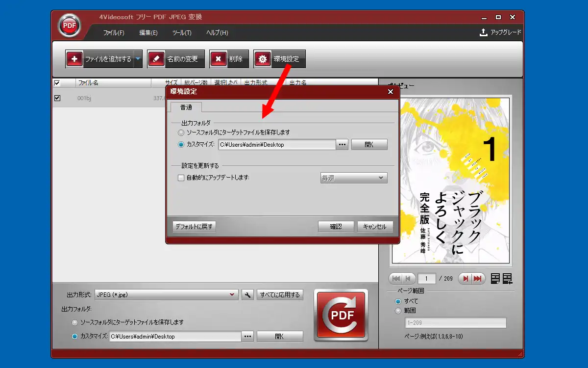This screenshot has width=588, height=368.
Task: Select the 001bj file name
Action: 84,98
